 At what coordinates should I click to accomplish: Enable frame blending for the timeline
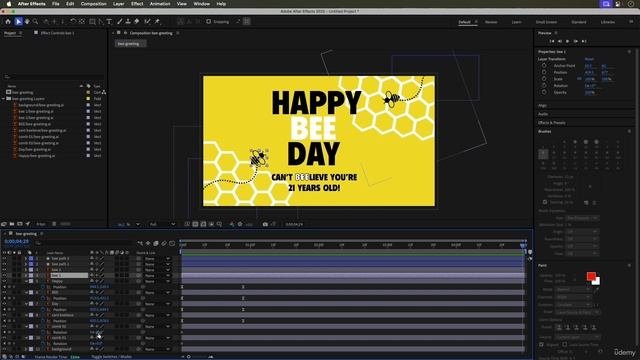coord(156,244)
